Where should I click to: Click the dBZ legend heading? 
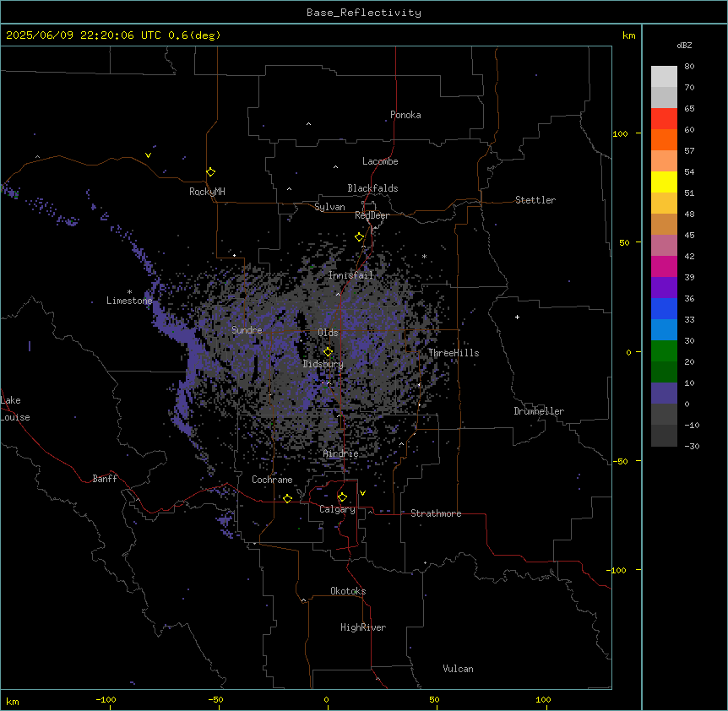(684, 45)
